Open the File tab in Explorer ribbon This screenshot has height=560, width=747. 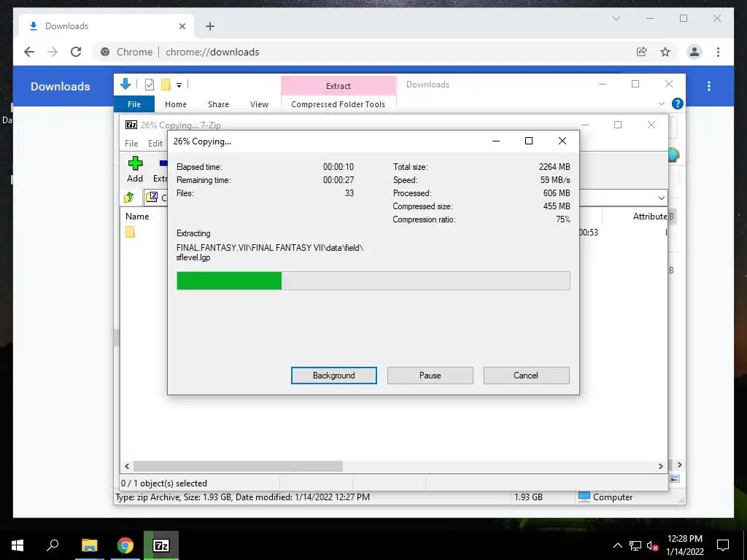point(134,104)
